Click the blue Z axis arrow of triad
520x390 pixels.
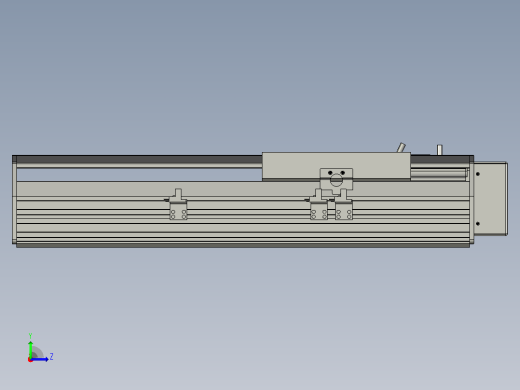coord(40,359)
